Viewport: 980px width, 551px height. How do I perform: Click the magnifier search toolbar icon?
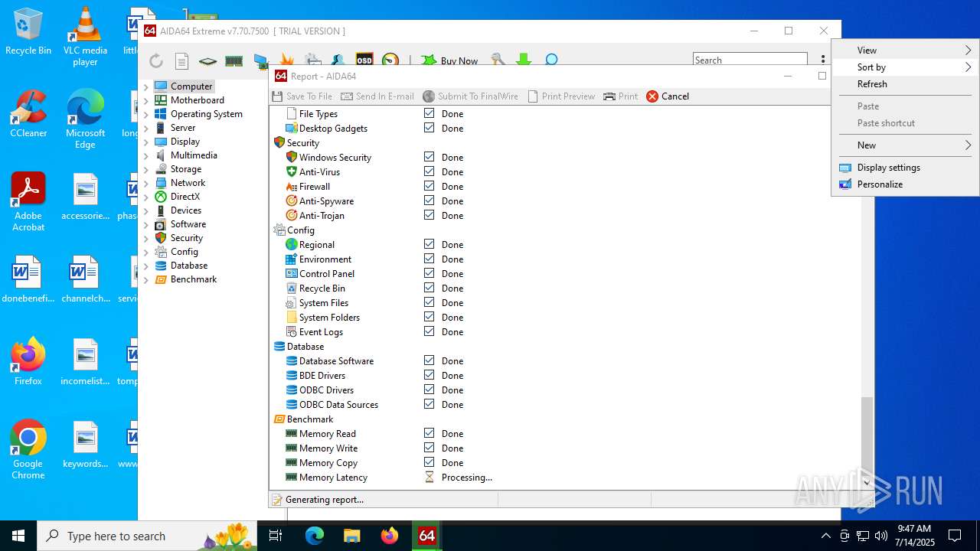(x=551, y=60)
